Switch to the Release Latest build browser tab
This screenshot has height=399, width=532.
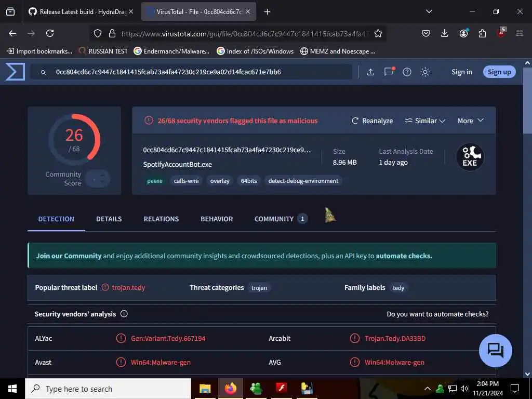click(81, 12)
